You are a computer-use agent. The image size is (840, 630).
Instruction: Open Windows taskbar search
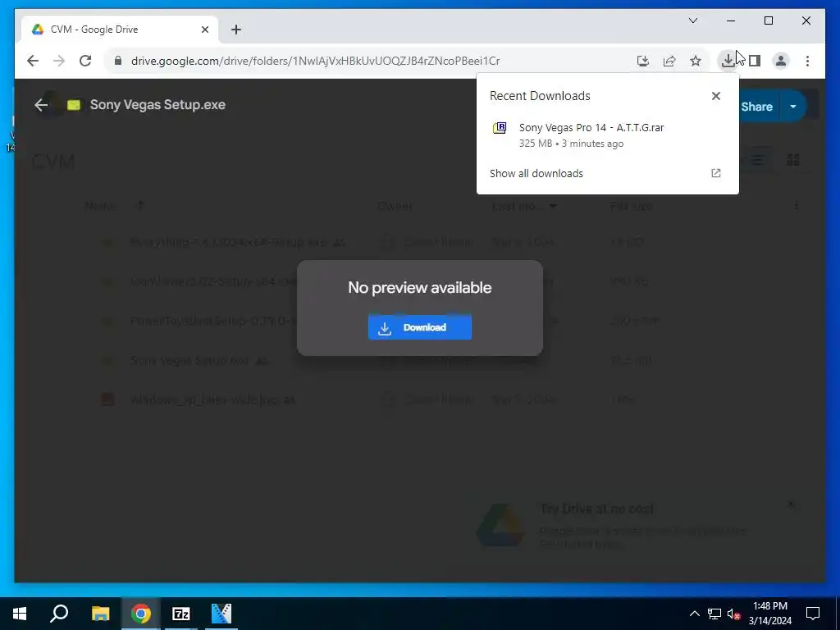(x=59, y=614)
